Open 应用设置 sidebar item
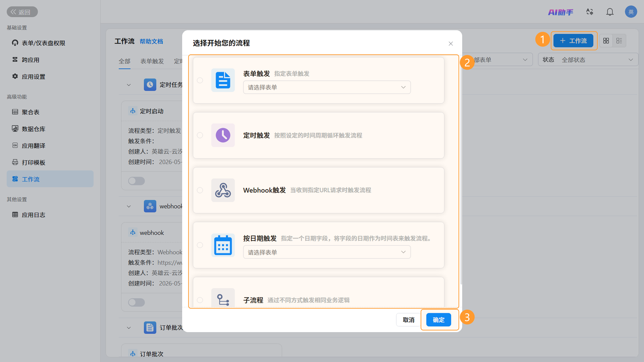The height and width of the screenshot is (362, 644). 50,76
